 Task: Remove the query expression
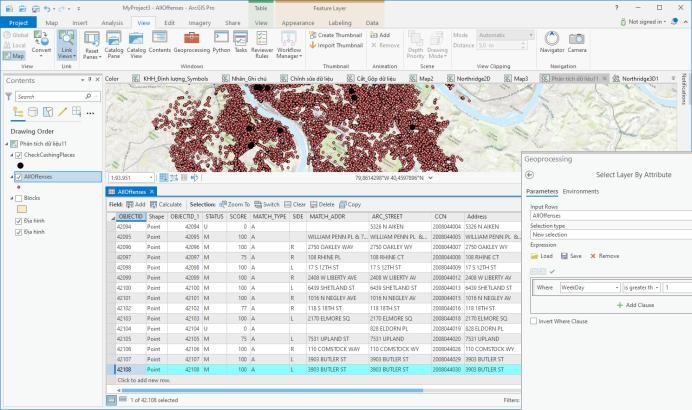(x=605, y=256)
